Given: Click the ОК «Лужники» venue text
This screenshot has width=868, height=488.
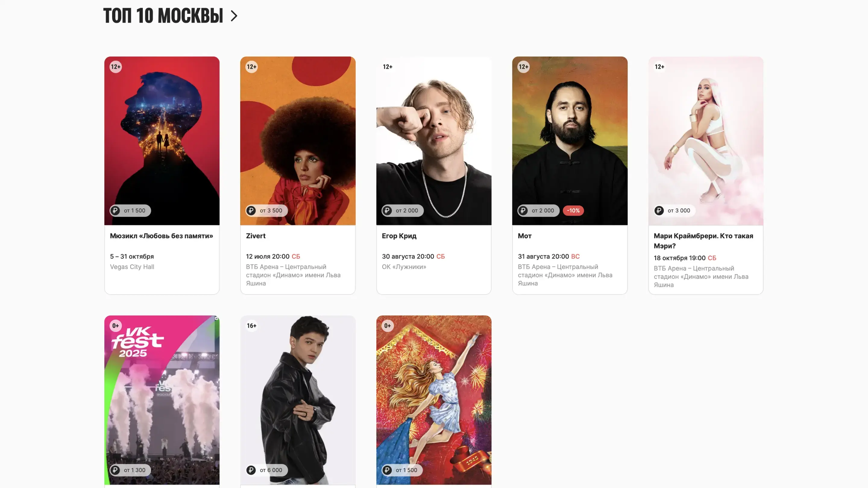Looking at the screenshot, I should click(404, 267).
